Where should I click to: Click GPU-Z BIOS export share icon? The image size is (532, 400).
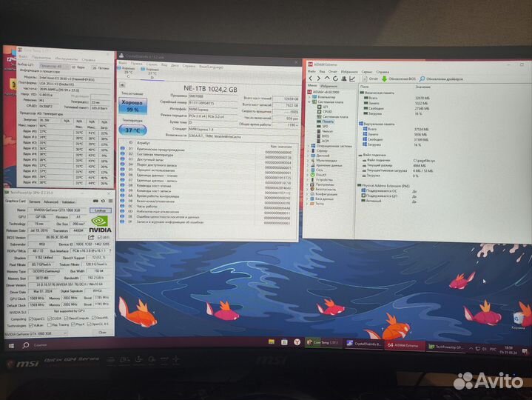tap(90, 237)
